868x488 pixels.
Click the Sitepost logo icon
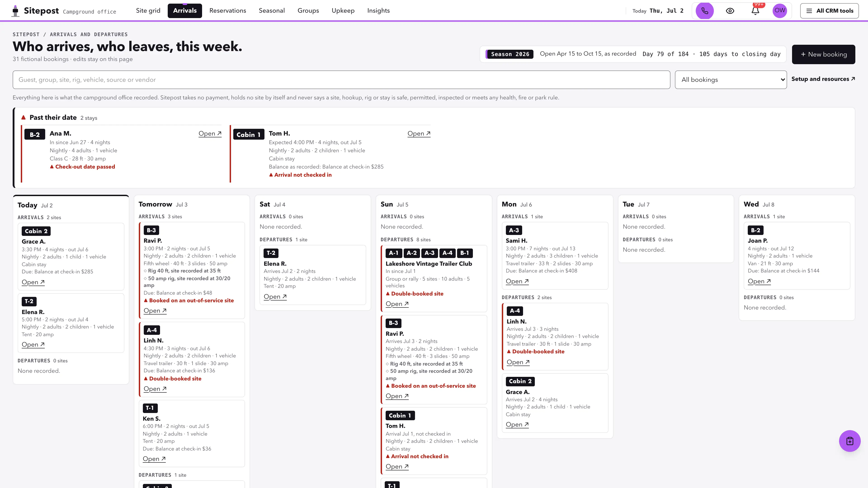(x=16, y=11)
